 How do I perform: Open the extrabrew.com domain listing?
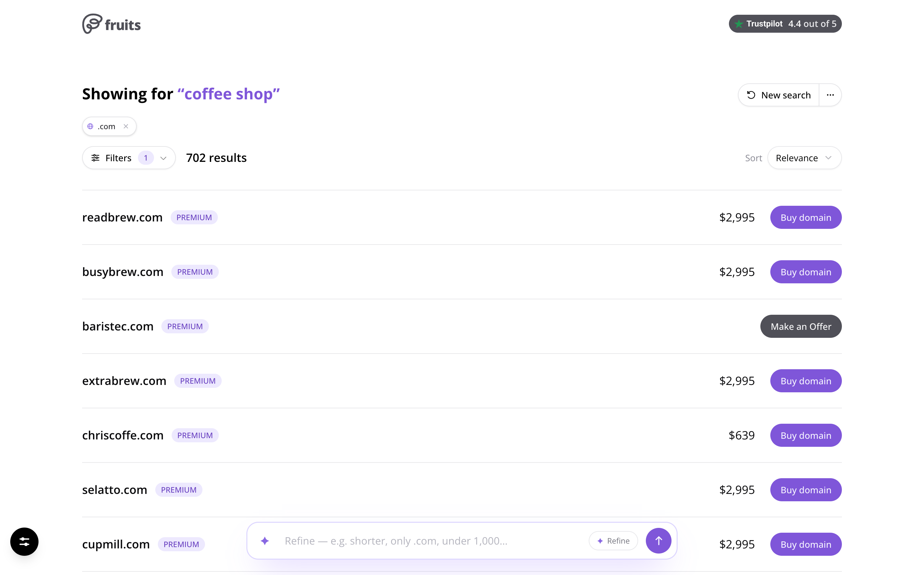tap(124, 381)
